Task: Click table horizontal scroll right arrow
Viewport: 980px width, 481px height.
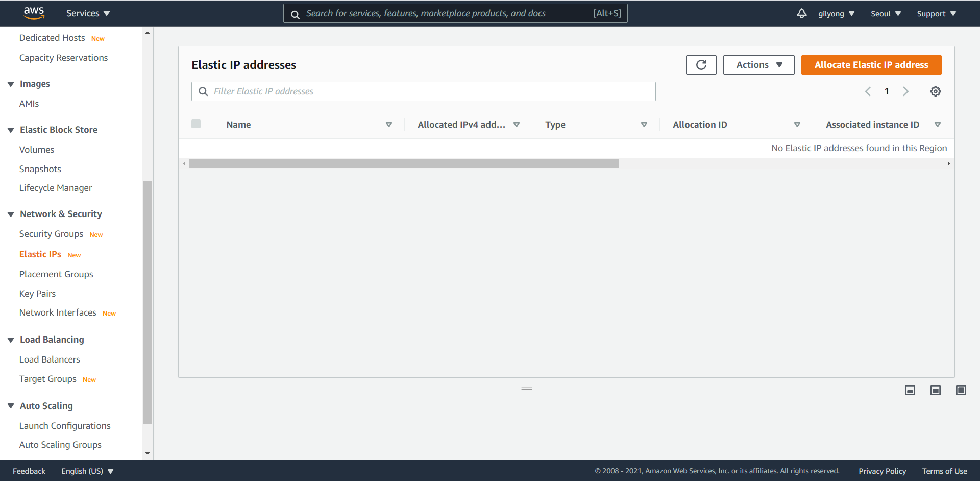Action: point(949,164)
